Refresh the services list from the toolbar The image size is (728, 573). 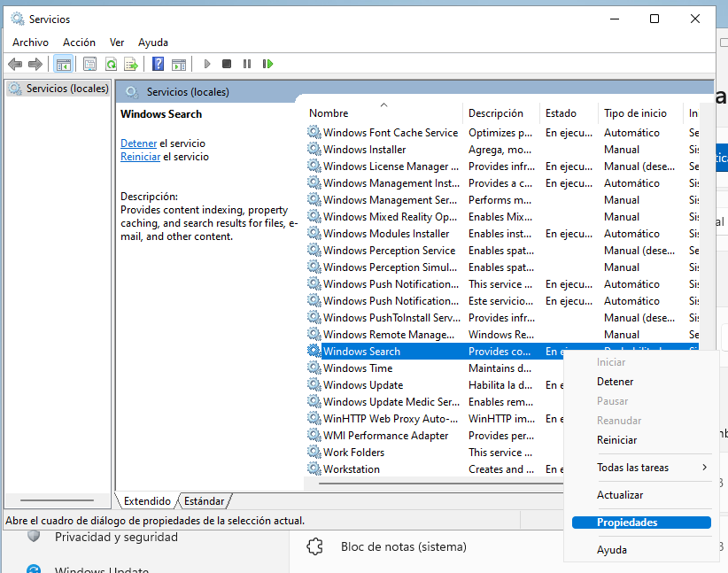(x=111, y=64)
